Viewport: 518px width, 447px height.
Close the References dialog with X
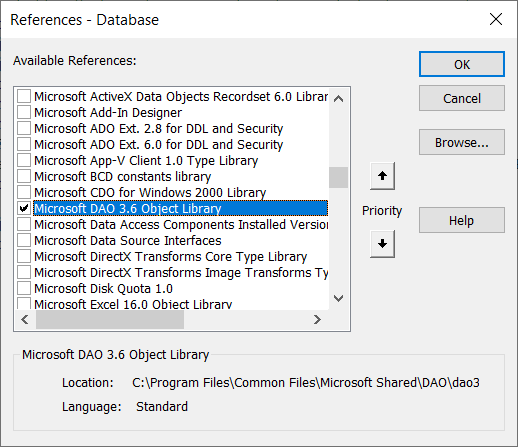[496, 19]
